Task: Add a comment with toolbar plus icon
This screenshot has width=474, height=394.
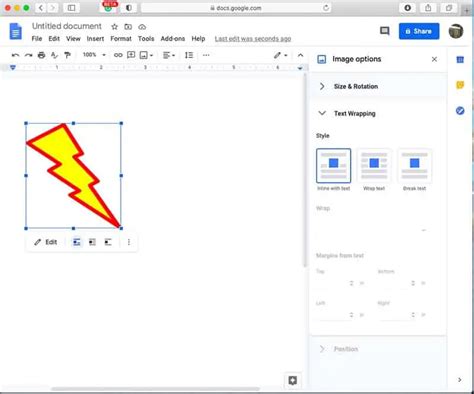Action: tap(131, 55)
